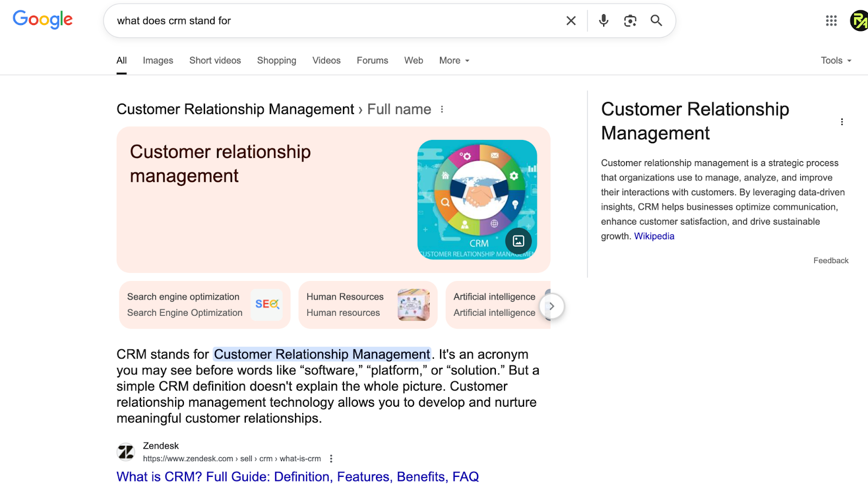Click Customer relationship management answer card text
The image size is (868, 498).
pos(220,164)
